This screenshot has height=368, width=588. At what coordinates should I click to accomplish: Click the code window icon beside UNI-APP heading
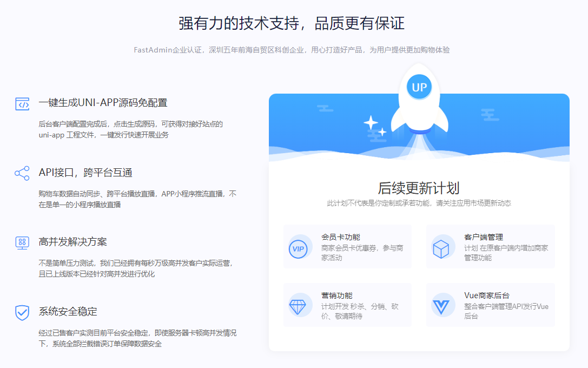point(22,104)
